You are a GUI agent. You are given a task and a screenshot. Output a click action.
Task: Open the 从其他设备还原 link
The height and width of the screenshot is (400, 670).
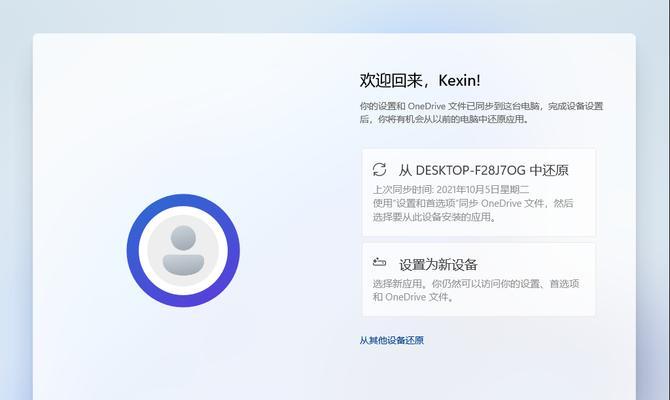click(x=391, y=340)
